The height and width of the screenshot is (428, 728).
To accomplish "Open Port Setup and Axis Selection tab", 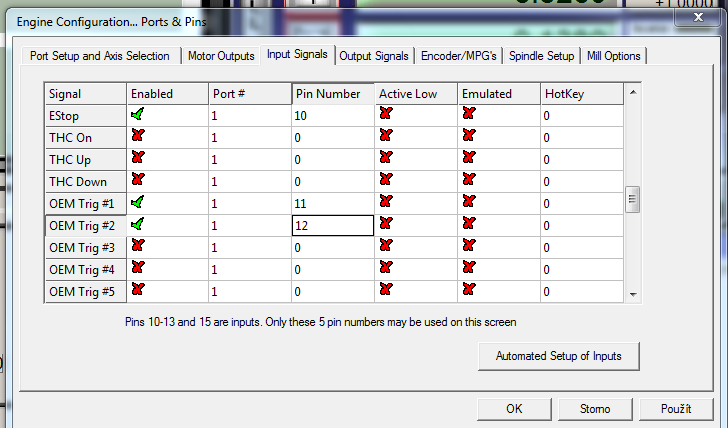I will (100, 56).
